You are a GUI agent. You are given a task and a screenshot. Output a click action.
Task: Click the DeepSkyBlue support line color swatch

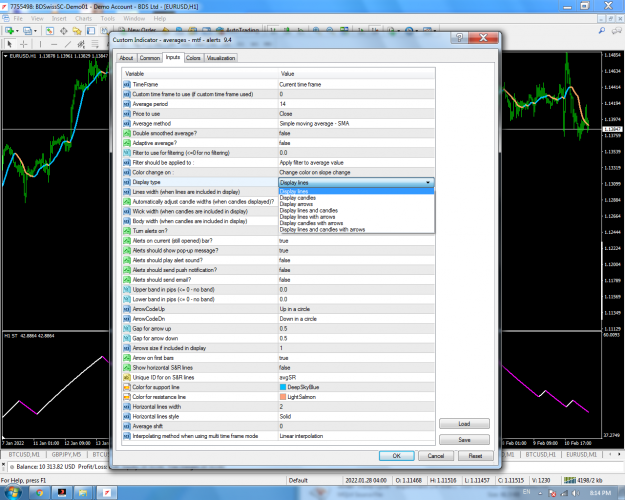283,387
